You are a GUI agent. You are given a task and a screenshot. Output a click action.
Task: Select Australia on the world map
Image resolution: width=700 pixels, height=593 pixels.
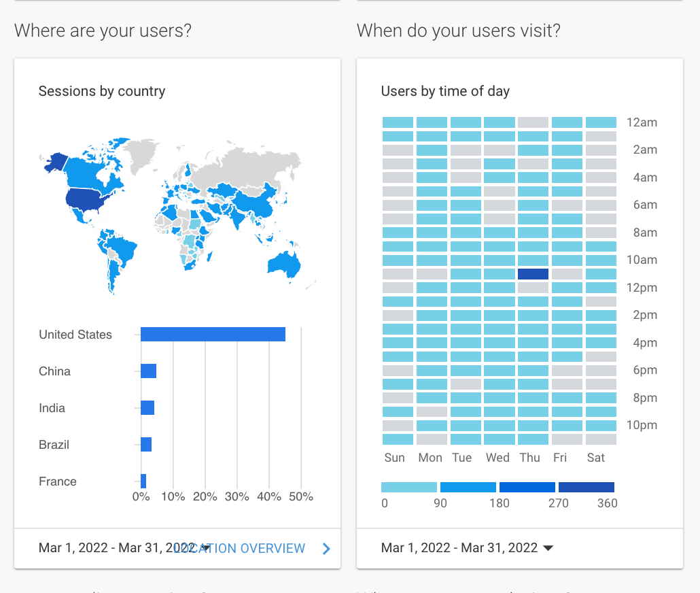coord(285,264)
